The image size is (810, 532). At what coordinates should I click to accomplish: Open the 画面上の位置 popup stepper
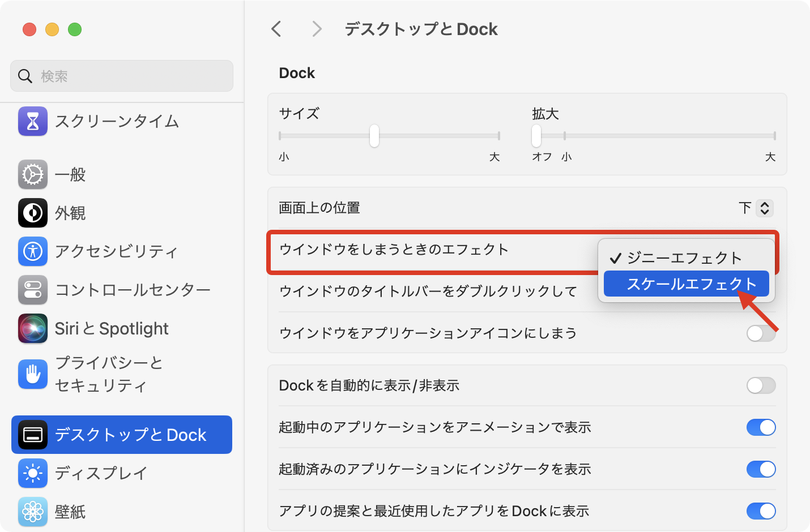pyautogui.click(x=765, y=208)
